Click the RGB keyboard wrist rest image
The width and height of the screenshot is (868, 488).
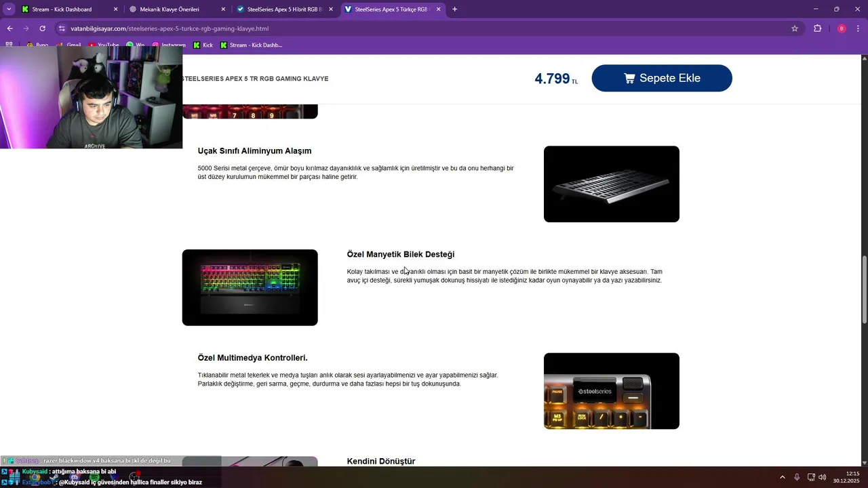click(250, 287)
